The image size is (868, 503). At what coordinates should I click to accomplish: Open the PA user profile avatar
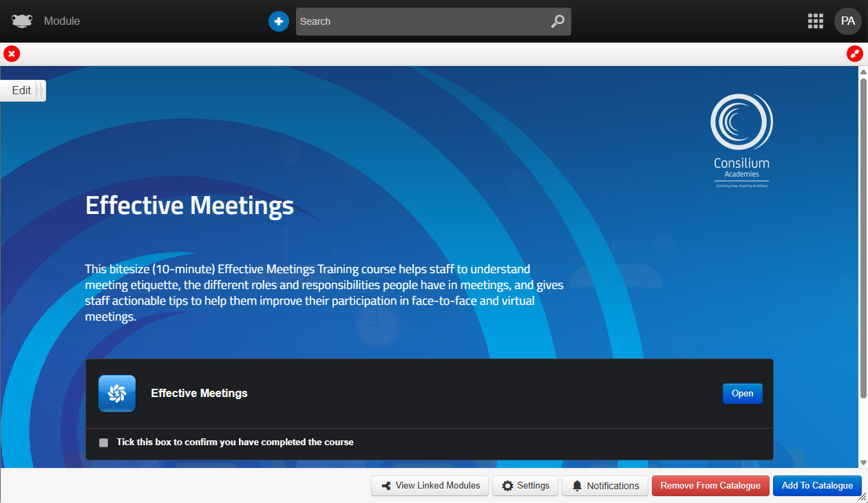pyautogui.click(x=847, y=21)
